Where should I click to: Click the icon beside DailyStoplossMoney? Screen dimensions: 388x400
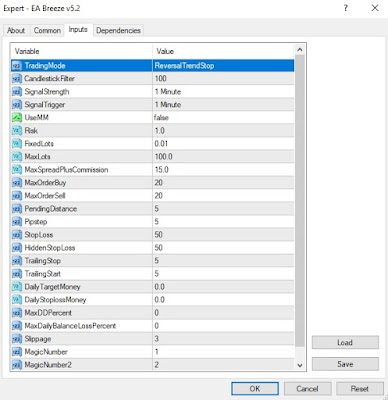coord(17,300)
